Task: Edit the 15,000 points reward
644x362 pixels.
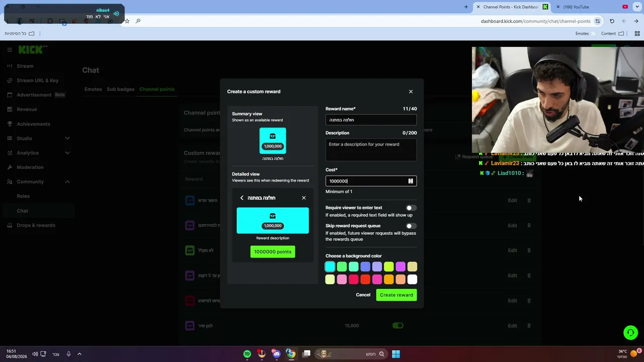Action: (512, 326)
